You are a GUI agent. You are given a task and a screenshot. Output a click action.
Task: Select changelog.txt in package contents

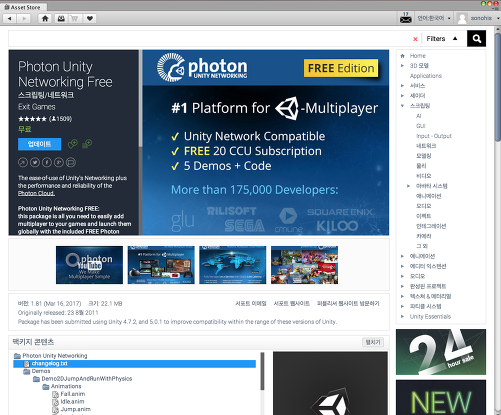pos(134,363)
